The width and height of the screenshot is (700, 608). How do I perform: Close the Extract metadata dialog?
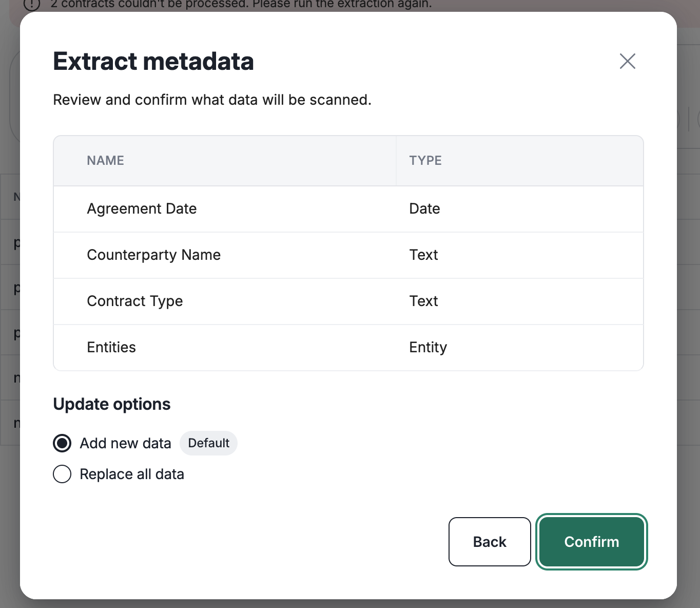click(x=627, y=61)
